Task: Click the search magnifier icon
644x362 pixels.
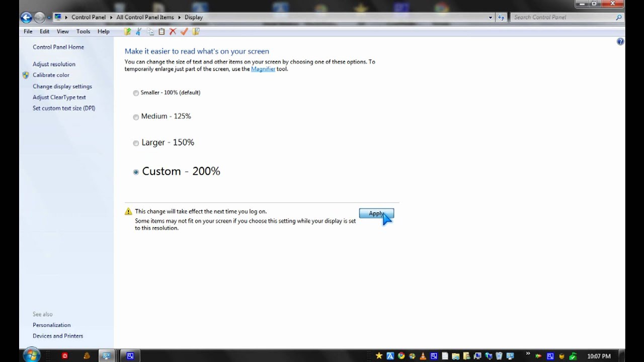Action: [619, 17]
